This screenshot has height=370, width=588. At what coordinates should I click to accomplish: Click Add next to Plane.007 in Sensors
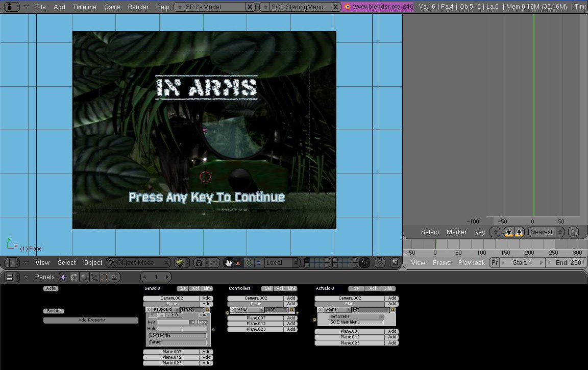tap(206, 352)
